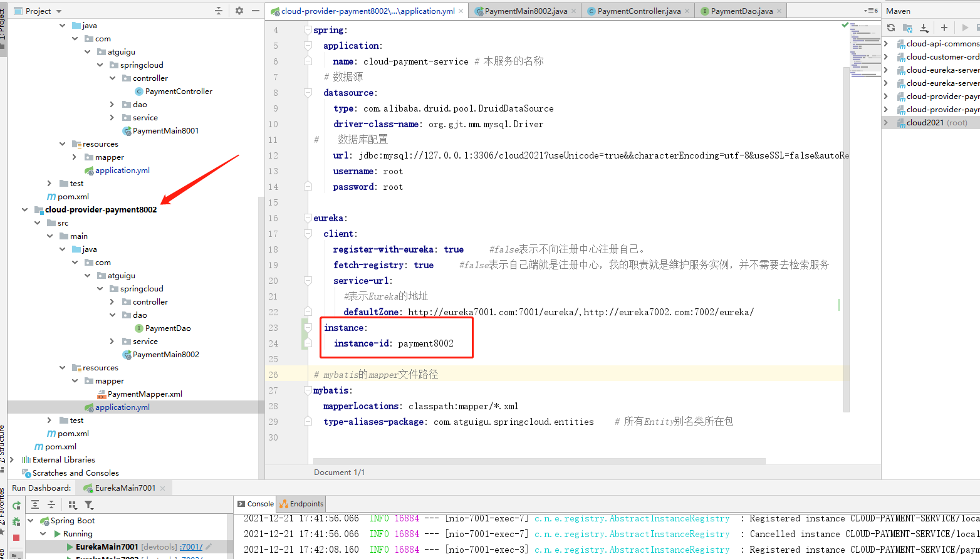This screenshot has height=559, width=980.
Task: Close the application.yml editor tab
Action: coord(461,11)
